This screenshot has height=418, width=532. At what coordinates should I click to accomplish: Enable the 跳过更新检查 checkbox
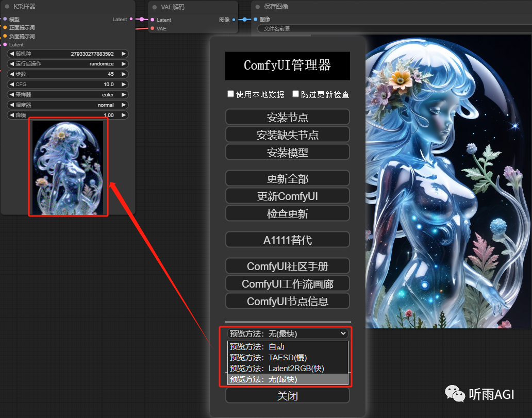point(295,94)
